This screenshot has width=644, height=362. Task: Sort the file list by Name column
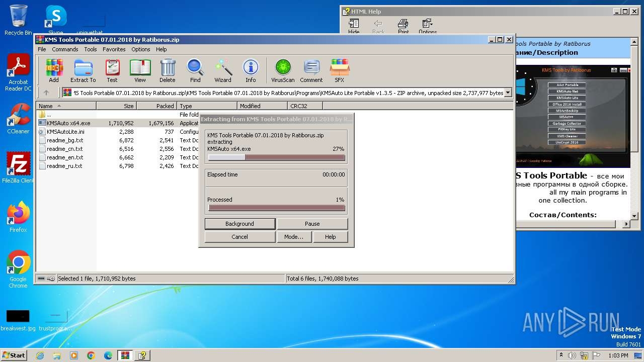point(66,106)
